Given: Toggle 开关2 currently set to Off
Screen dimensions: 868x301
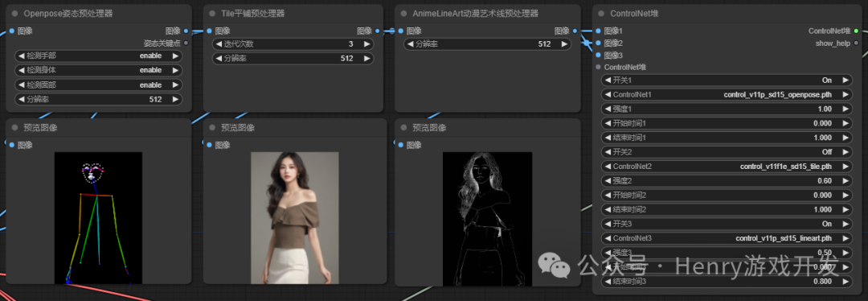Looking at the screenshot, I should 727,152.
